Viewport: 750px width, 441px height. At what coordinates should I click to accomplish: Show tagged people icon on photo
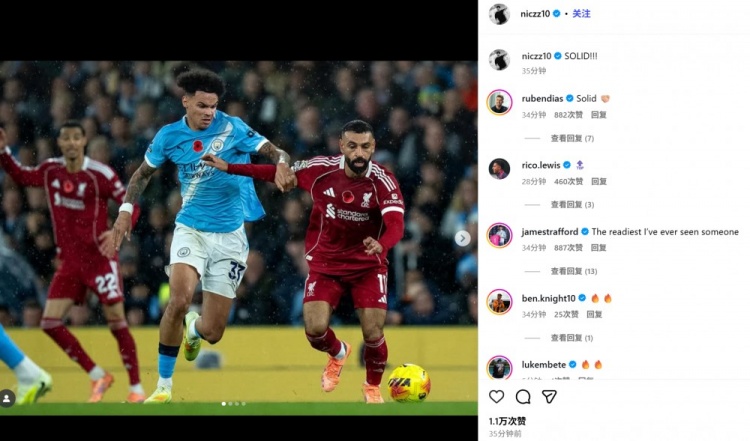(7, 398)
